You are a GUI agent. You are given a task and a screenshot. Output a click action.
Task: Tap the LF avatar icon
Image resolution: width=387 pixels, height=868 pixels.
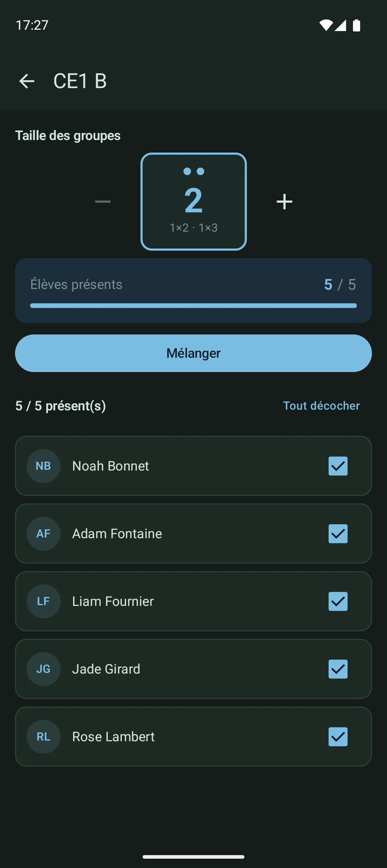pos(43,601)
